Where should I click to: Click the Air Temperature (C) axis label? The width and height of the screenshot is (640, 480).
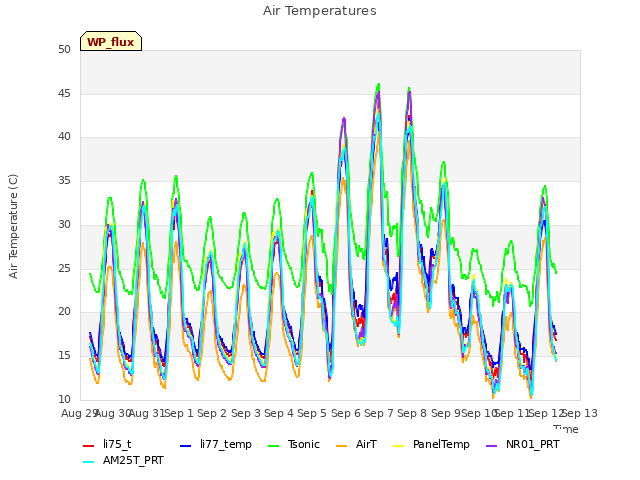tap(13, 227)
